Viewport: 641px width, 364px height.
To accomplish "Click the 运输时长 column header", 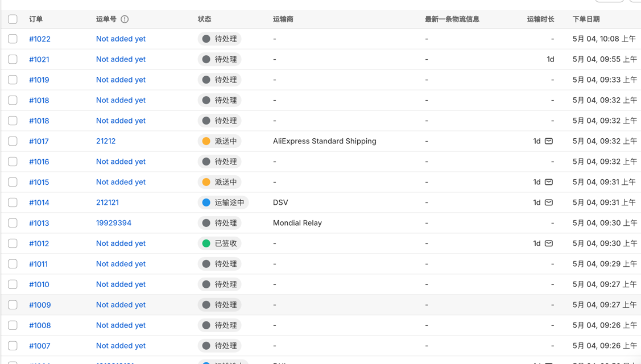I will 540,19.
